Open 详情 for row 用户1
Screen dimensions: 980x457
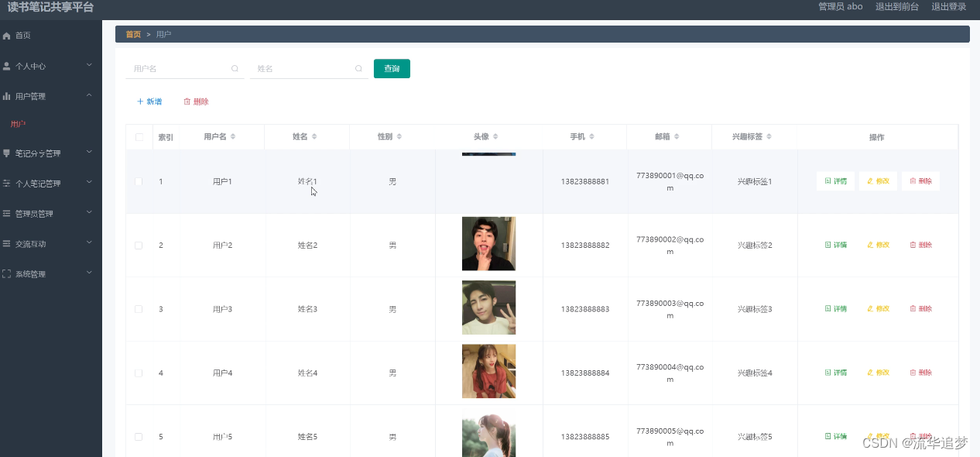[x=835, y=181]
